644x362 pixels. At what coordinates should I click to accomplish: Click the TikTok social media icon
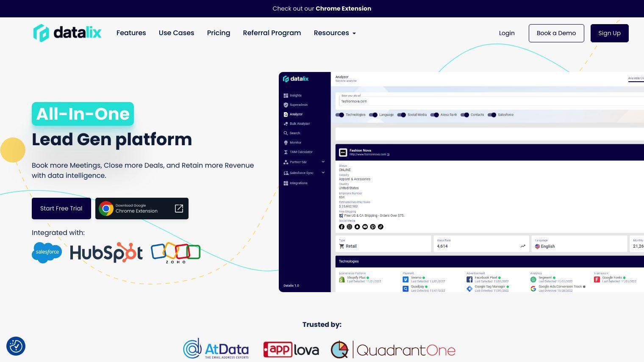[380, 227]
